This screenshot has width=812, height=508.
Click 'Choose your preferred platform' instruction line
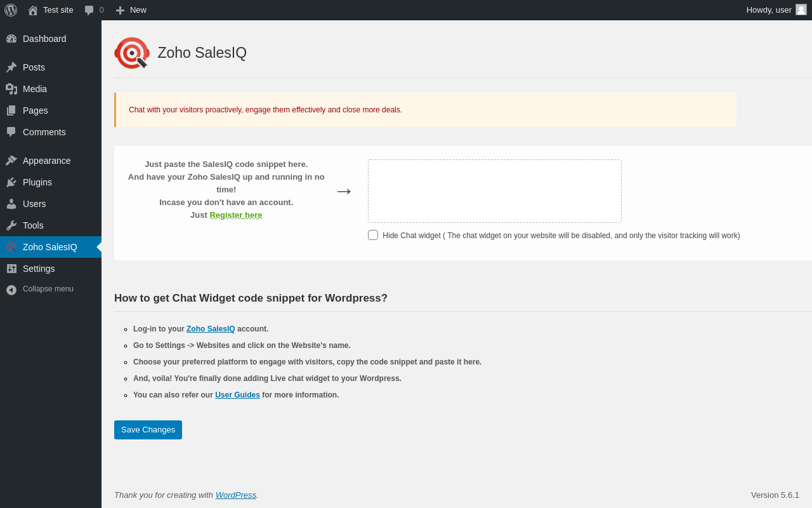tap(307, 362)
